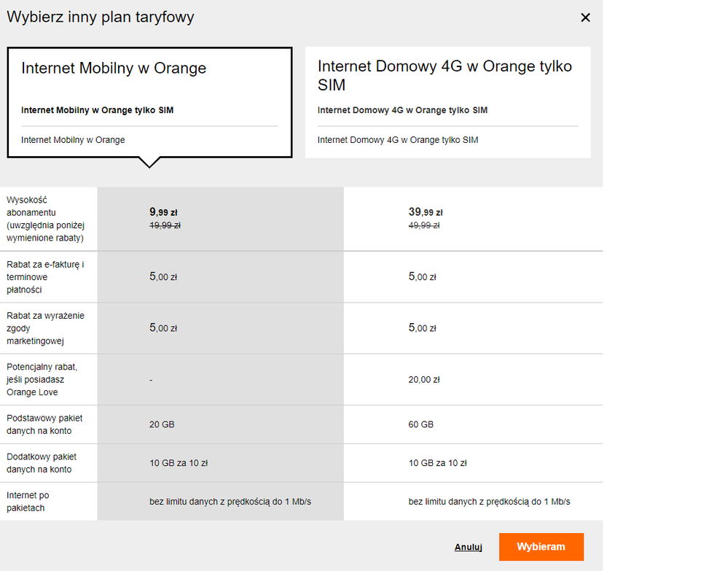Click the 20 GB basic data package cell
The width and height of the screenshot is (728, 571).
pos(162,424)
